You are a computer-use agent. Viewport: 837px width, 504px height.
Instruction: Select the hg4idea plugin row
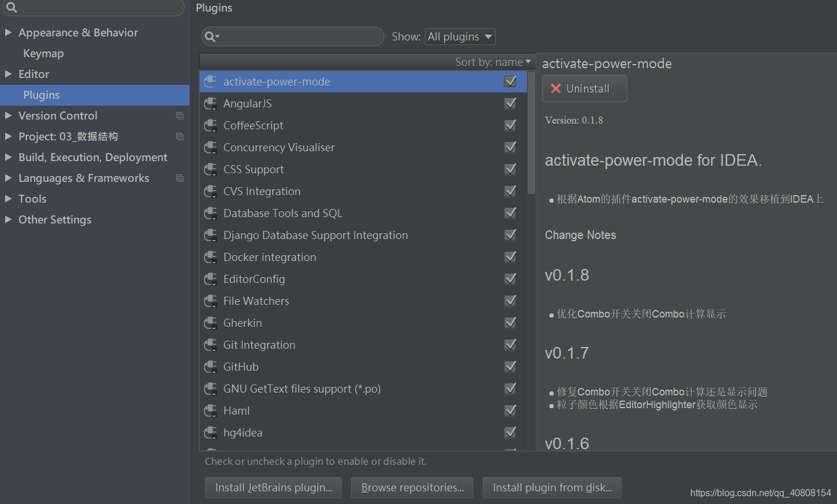point(363,432)
